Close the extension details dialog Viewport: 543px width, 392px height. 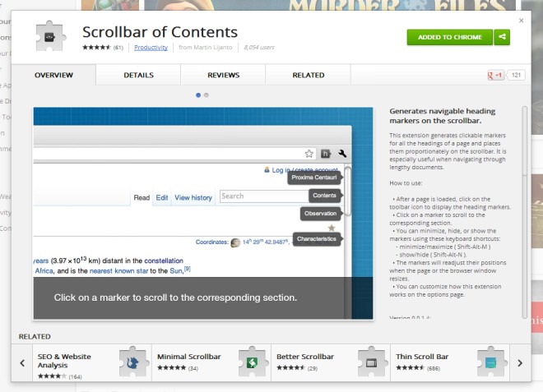pyautogui.click(x=521, y=21)
